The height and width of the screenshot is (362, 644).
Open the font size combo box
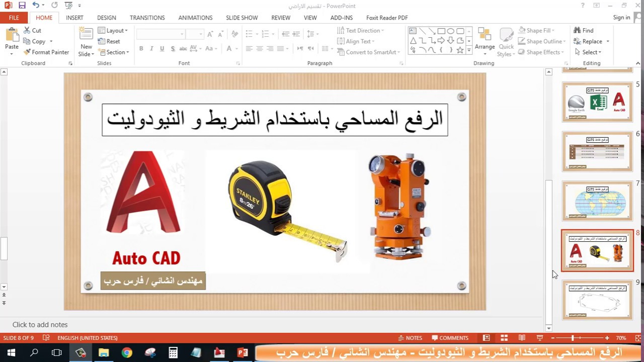tap(194, 34)
